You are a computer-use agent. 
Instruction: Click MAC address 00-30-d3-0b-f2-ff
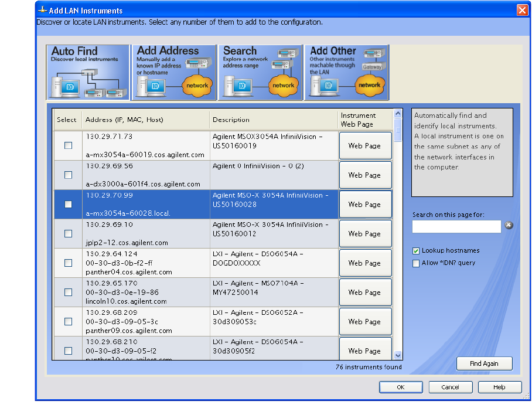tap(119, 263)
